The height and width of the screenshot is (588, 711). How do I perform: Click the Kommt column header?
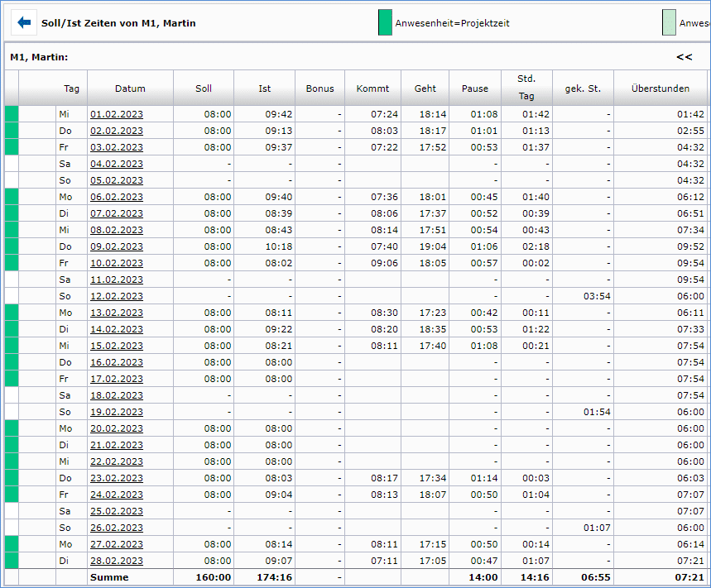(x=372, y=88)
